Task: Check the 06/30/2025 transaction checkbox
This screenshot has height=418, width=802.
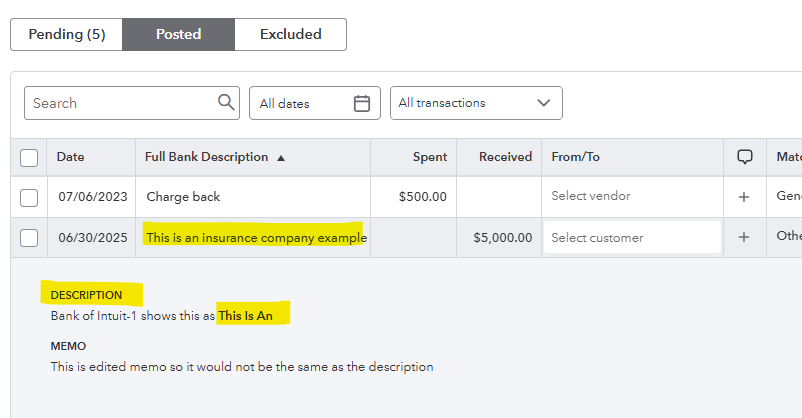Action: (x=29, y=238)
